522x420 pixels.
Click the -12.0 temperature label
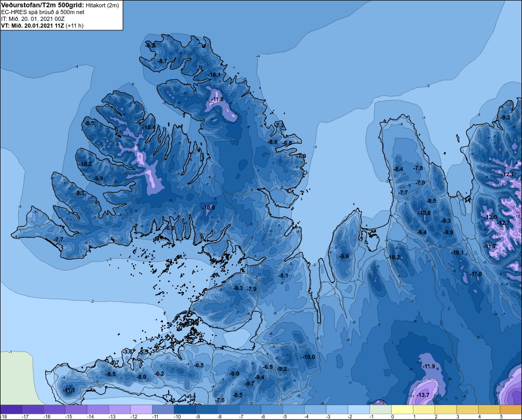tap(491, 217)
